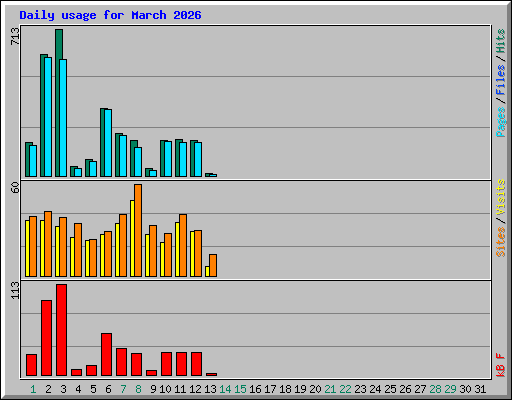
Task: Click day 31 axis label
Action: pos(480,389)
